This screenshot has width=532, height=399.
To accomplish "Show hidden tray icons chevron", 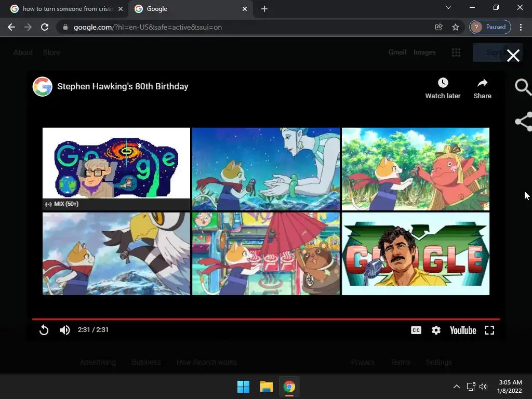I will [x=457, y=387].
